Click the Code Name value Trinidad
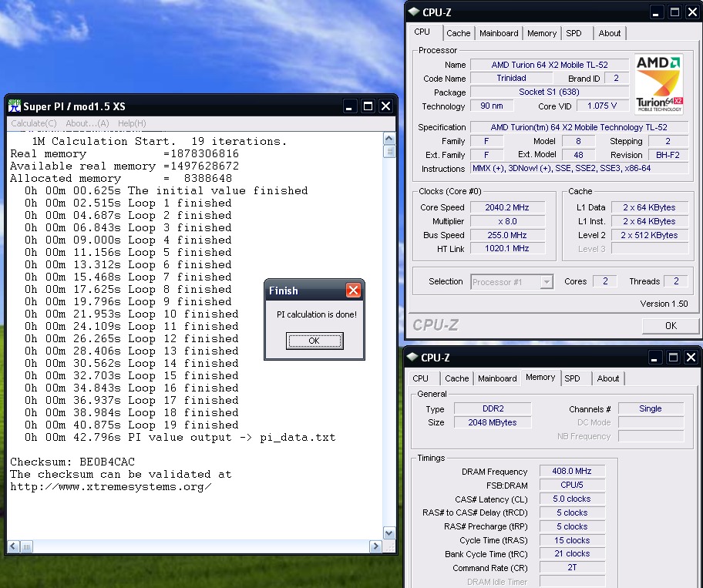 (x=511, y=78)
